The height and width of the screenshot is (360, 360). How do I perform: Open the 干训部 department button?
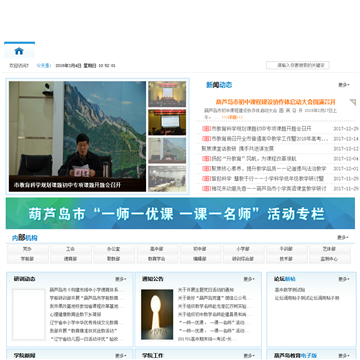click(286, 249)
